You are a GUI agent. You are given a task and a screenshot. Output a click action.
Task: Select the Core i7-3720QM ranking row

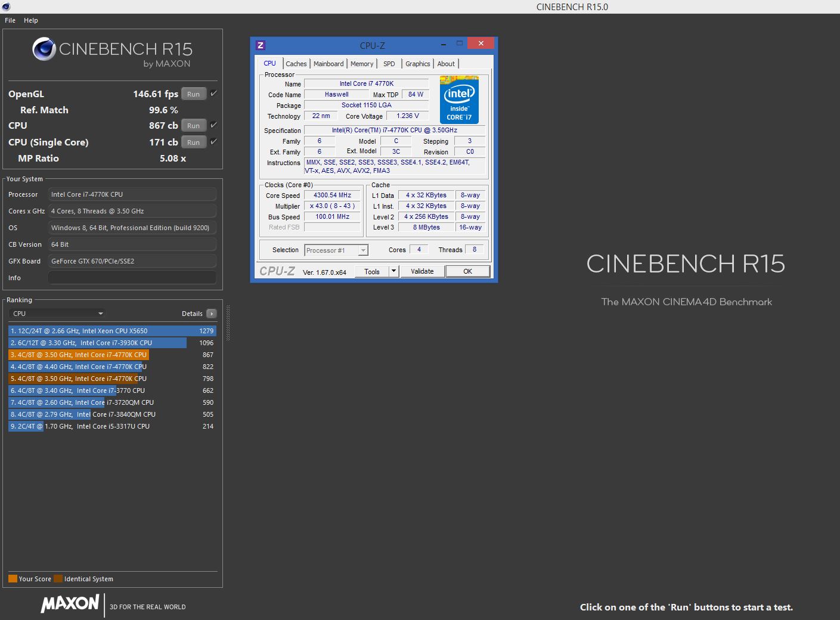112,402
